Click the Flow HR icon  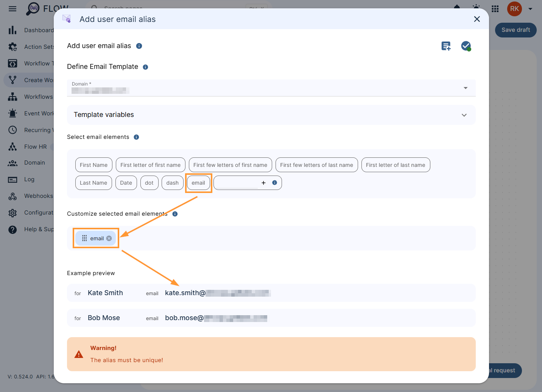tap(12, 147)
